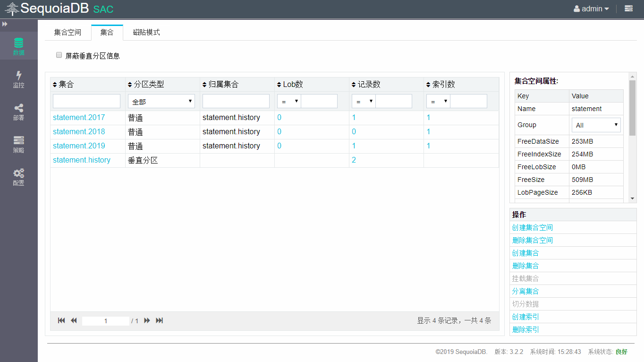Click Lob count 0 for statement.2019
The image size is (644, 362).
pyautogui.click(x=279, y=146)
